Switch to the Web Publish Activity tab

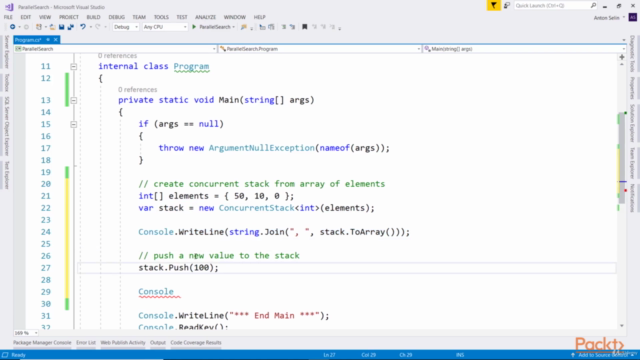coord(123,343)
